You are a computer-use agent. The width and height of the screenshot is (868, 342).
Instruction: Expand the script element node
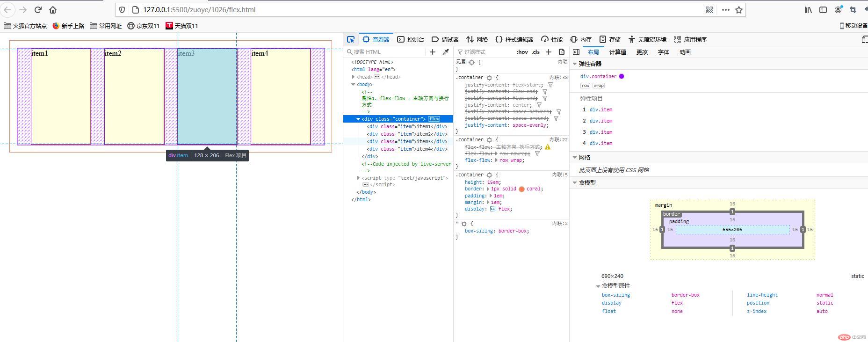[358, 178]
